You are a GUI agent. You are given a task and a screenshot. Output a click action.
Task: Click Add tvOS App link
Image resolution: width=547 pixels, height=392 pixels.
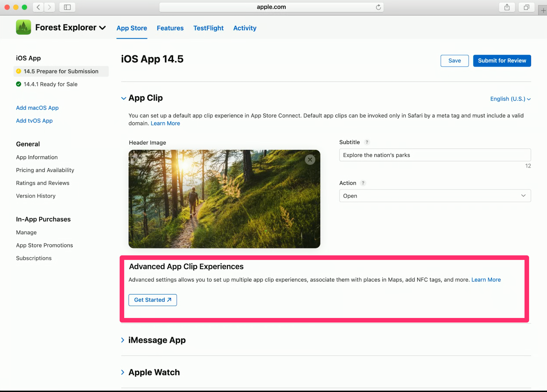(x=34, y=121)
